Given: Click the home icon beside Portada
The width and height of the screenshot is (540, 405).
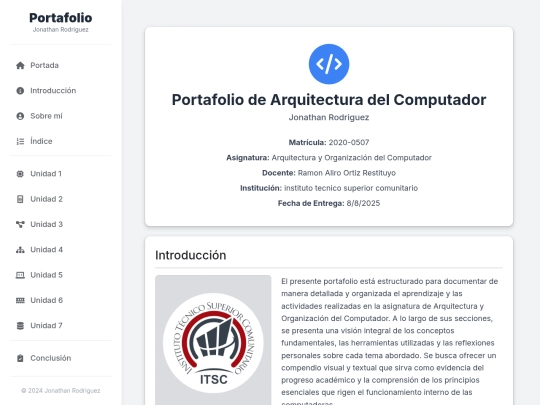Looking at the screenshot, I should coord(20,65).
